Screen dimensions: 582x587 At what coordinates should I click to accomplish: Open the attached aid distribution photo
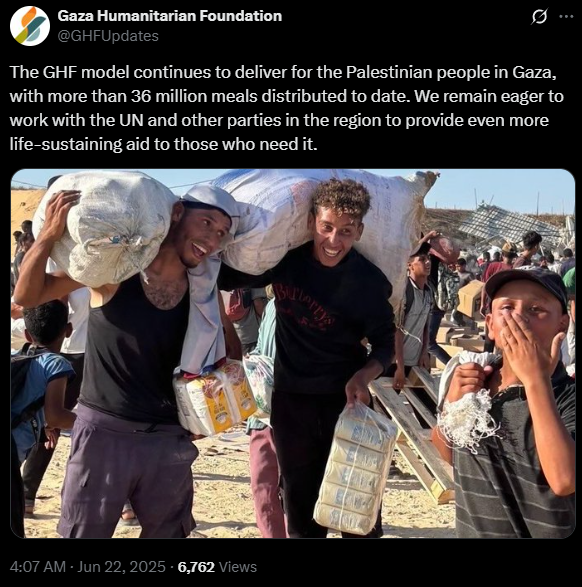293,353
